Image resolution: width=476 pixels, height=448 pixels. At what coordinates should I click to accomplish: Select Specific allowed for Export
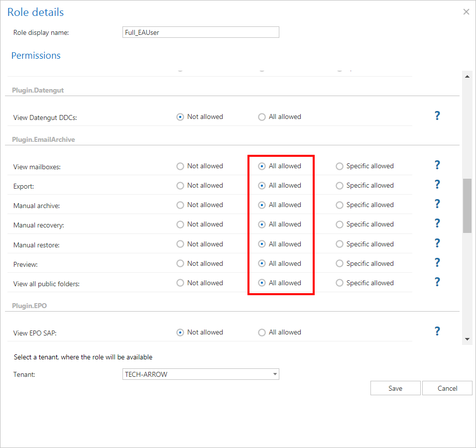[340, 186]
